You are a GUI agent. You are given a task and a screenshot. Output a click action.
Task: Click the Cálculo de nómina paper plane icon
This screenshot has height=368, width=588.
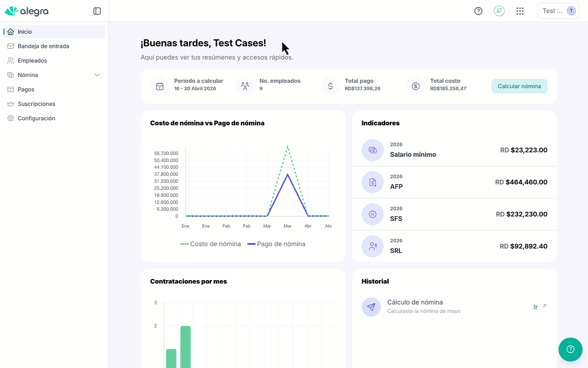[x=371, y=307]
